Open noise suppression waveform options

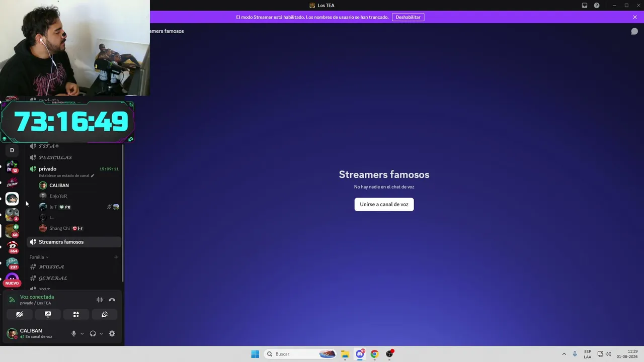coord(100,300)
